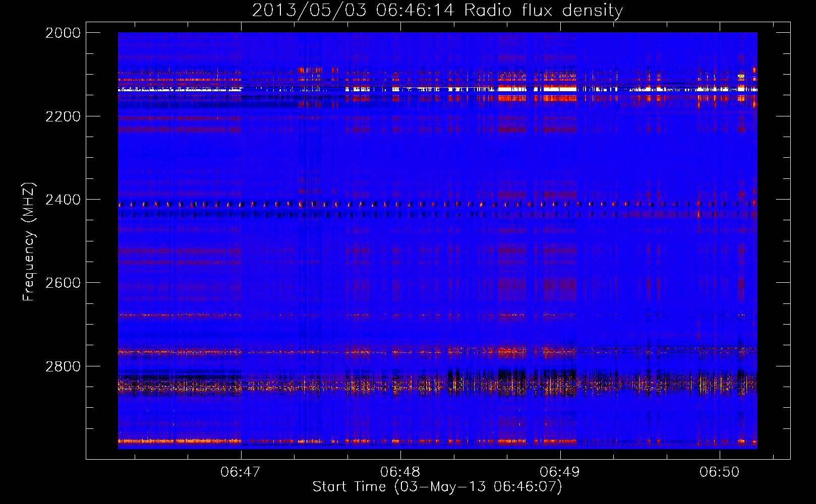The image size is (816, 504).
Task: Click the 06:49 time tick label
Action: (560, 472)
